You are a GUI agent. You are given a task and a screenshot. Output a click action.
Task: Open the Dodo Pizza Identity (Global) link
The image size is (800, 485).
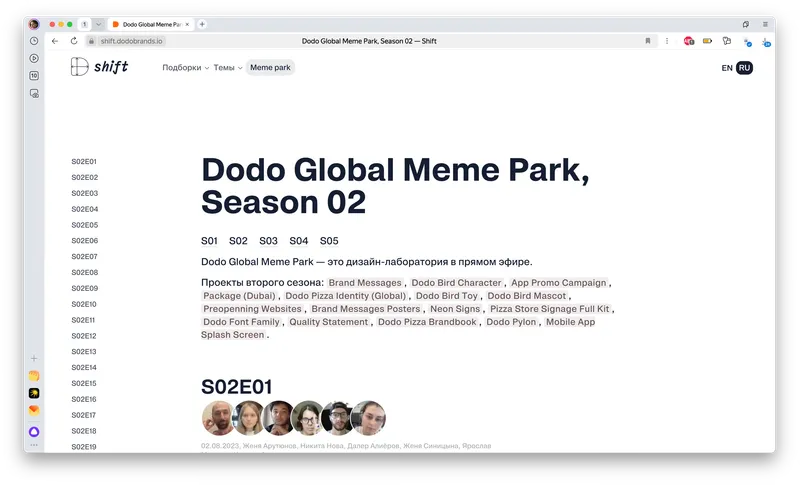click(x=345, y=296)
